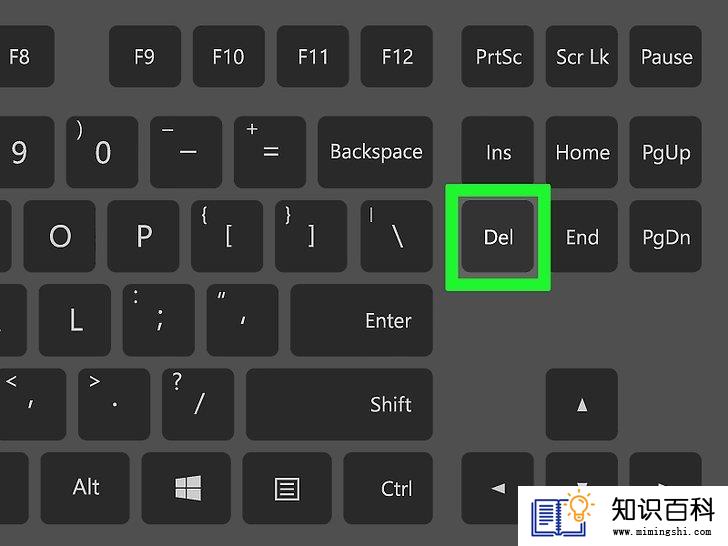Click the left arrow key
The image size is (728, 546).
point(498,488)
